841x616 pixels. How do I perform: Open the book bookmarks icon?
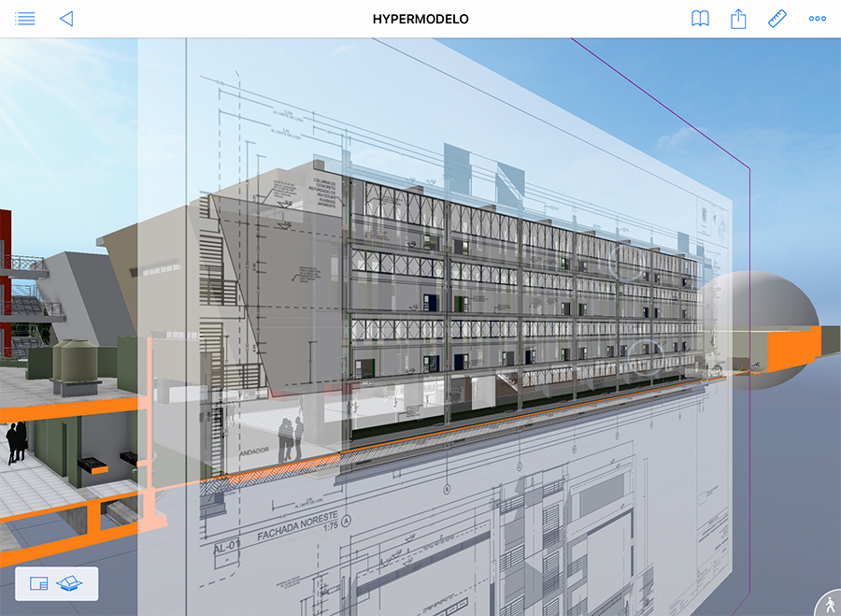click(700, 19)
